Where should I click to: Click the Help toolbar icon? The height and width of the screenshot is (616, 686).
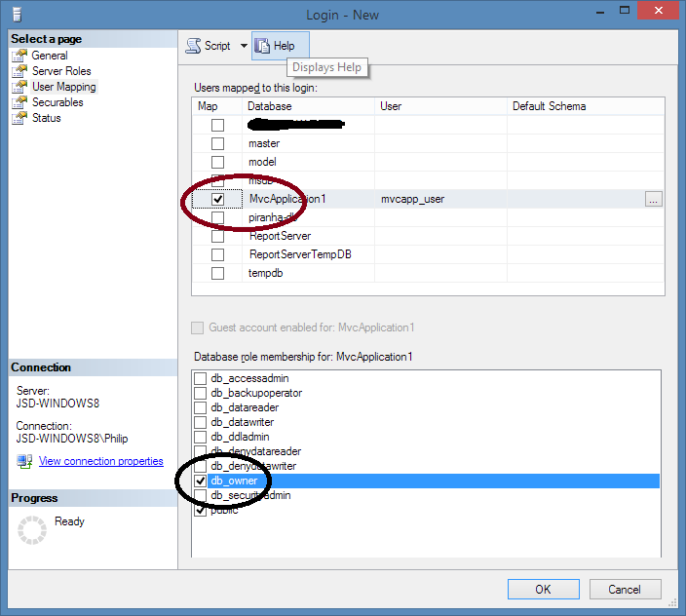point(262,46)
